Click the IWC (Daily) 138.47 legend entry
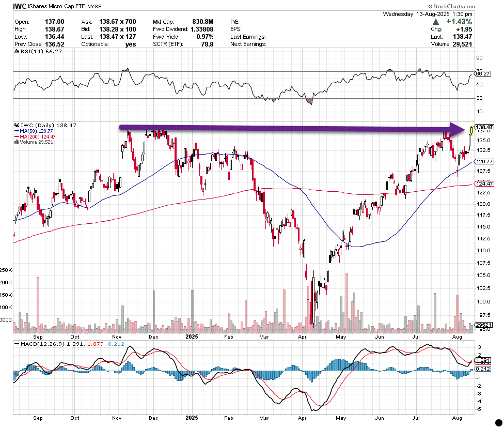 point(48,125)
